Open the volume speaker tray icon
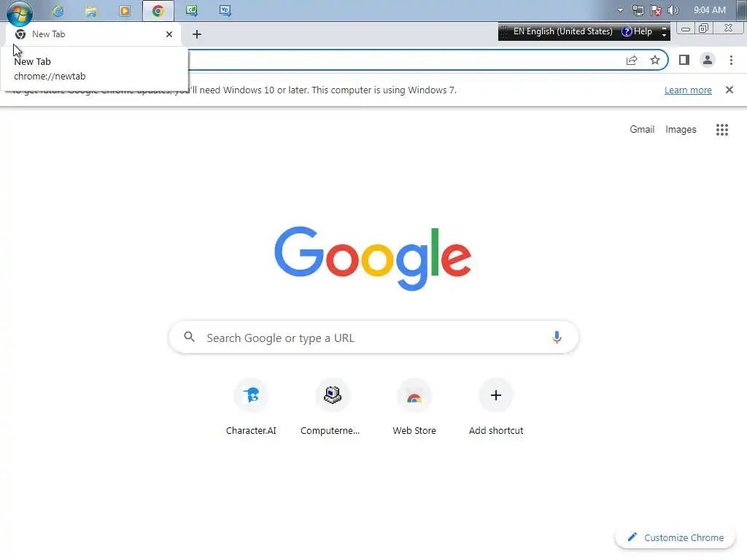This screenshot has width=747, height=560. pos(673,10)
